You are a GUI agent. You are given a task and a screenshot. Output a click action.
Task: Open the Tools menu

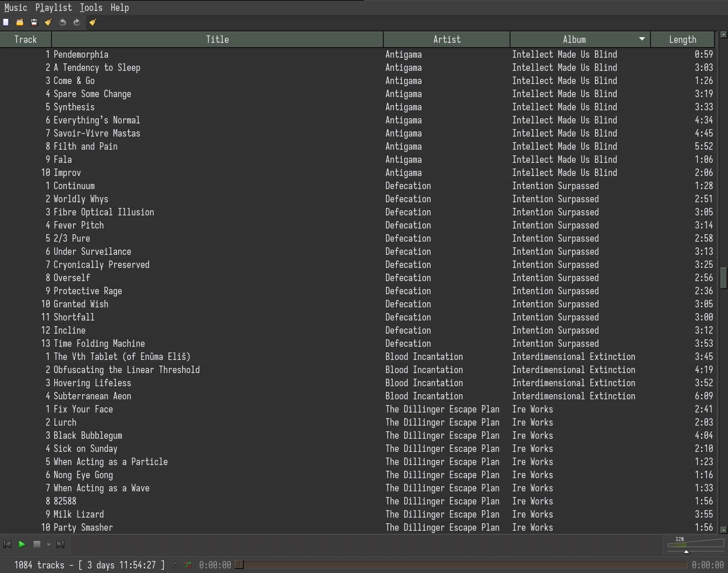[91, 7]
